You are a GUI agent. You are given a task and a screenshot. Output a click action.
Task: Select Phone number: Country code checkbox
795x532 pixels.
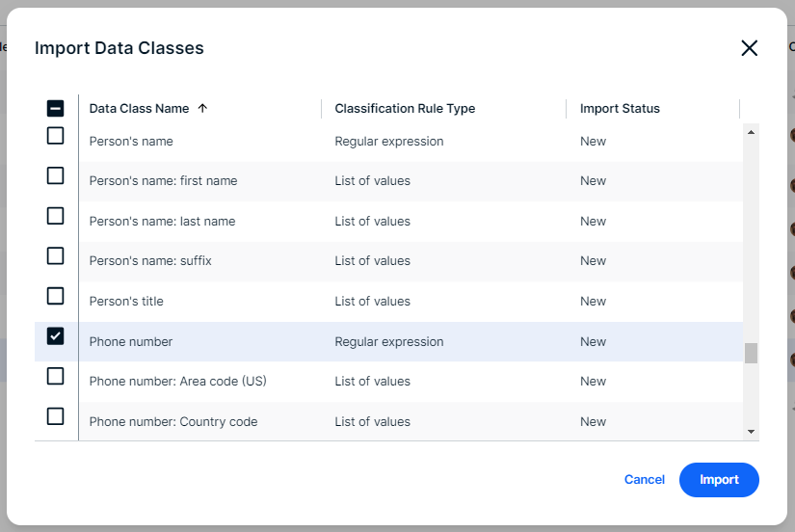56,416
